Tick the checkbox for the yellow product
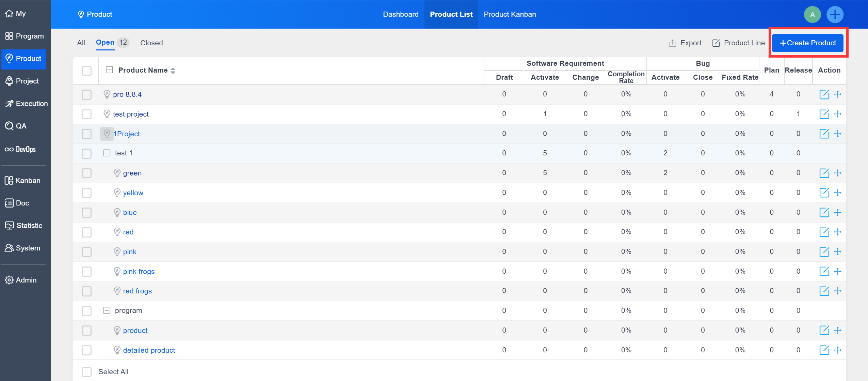Viewport: 868px width, 381px height. (87, 193)
